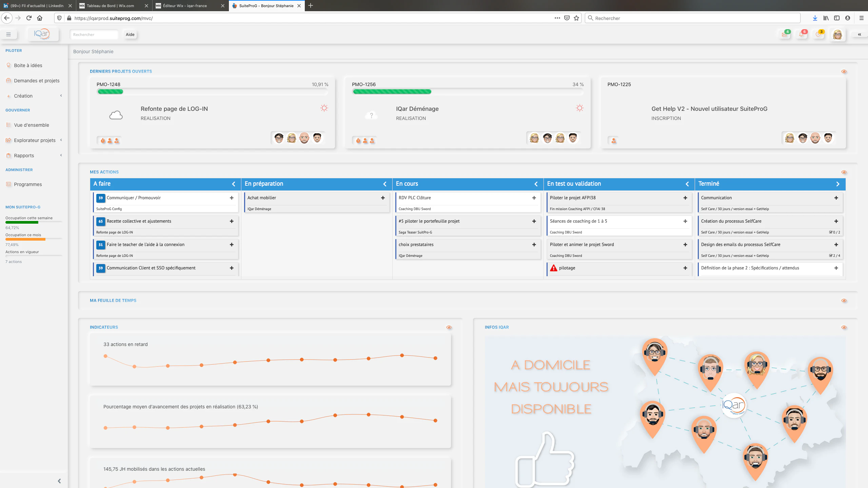Open the hamburger sidebar menu icon
This screenshot has width=868, height=488.
[8, 35]
